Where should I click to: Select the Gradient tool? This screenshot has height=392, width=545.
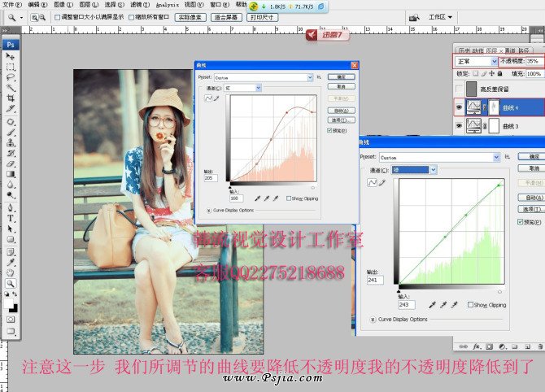tap(11, 174)
